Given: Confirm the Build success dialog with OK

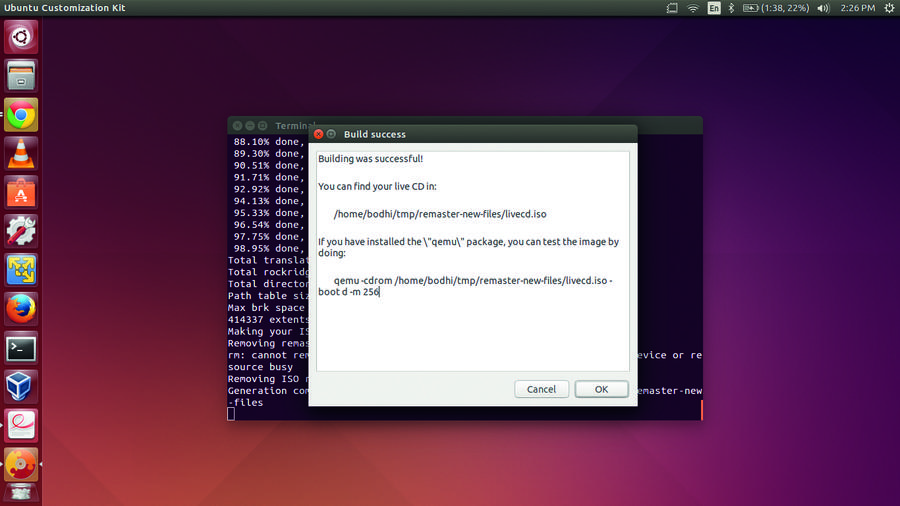Looking at the screenshot, I should (601, 389).
